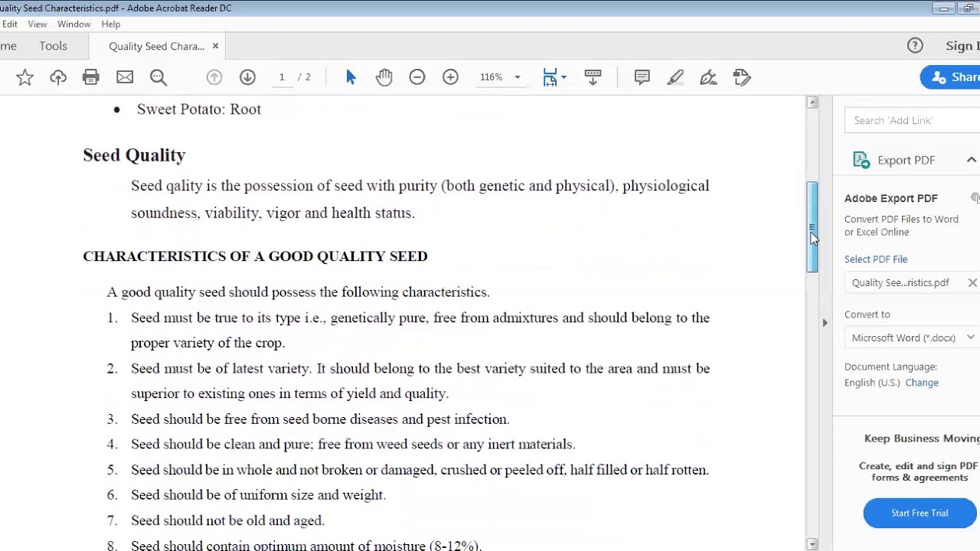Click the Start Free Trial button

coord(920,513)
